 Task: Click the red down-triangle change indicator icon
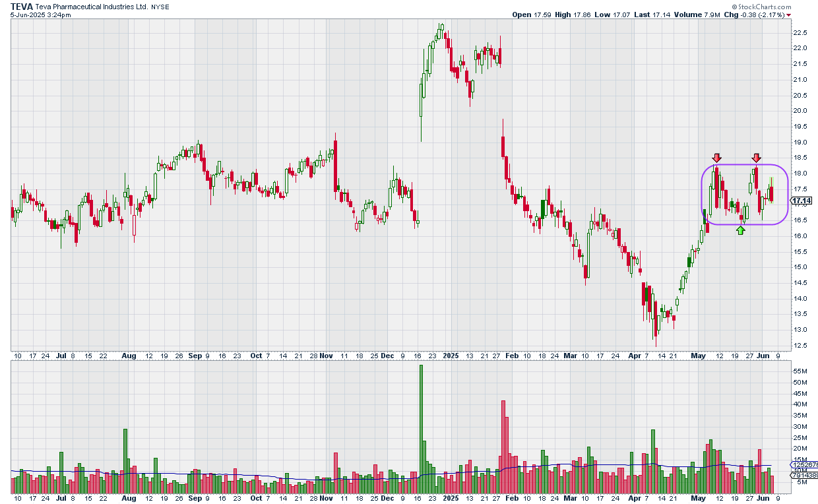pyautogui.click(x=788, y=15)
